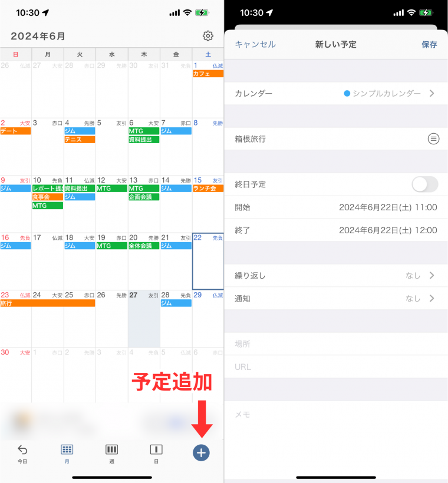Switch to 月 month view icon
The image size is (448, 483).
click(x=67, y=450)
